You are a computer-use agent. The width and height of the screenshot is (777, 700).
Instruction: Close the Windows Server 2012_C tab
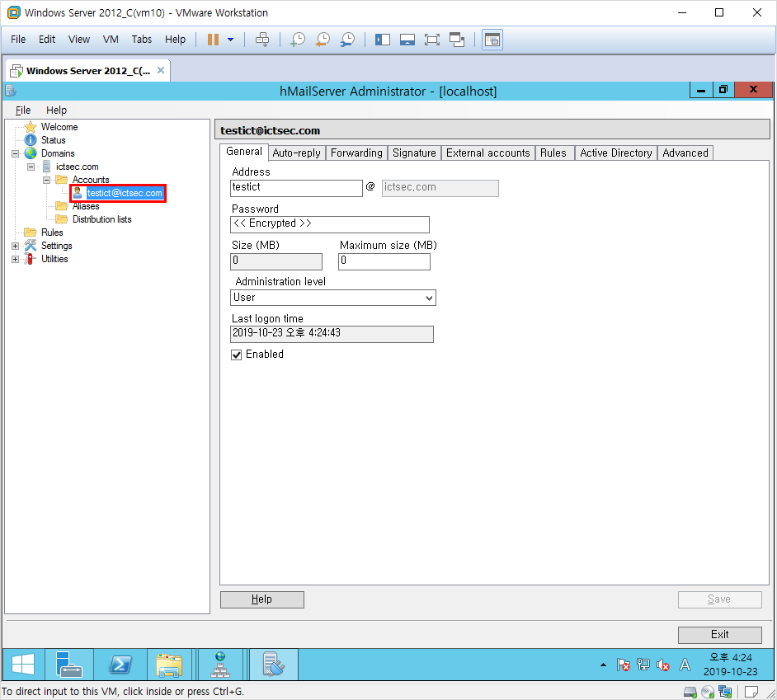(x=161, y=70)
